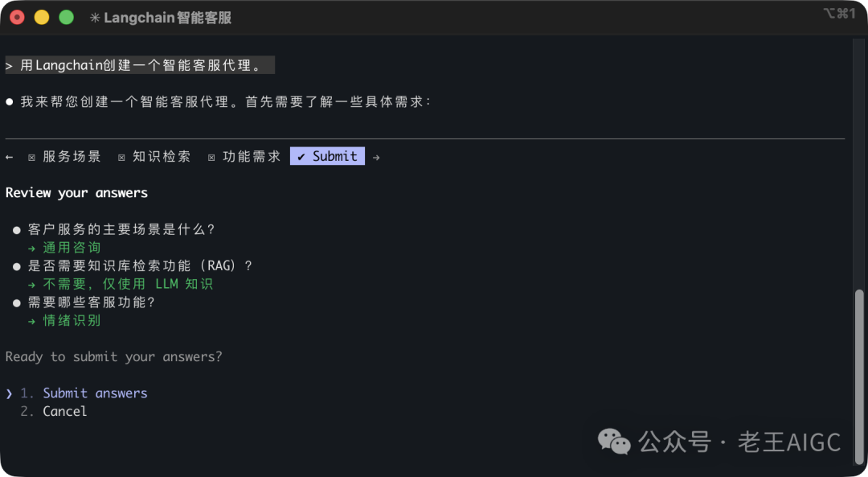This screenshot has height=477, width=868.
Task: Select the Submit answers option
Action: [x=95, y=393]
